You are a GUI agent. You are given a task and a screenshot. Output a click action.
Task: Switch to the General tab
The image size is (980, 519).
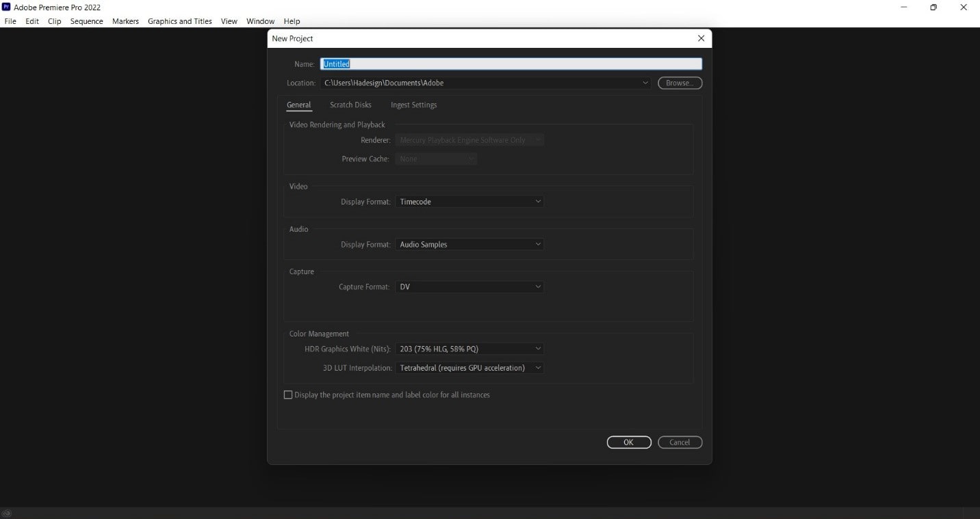(298, 105)
